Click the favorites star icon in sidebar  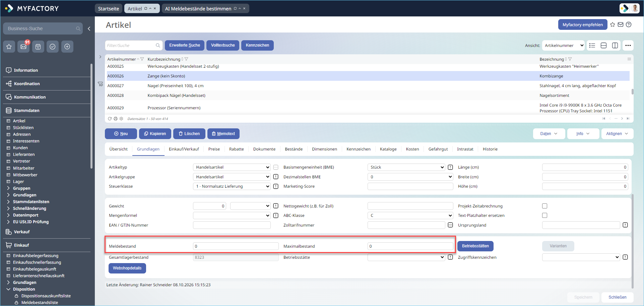9,47
